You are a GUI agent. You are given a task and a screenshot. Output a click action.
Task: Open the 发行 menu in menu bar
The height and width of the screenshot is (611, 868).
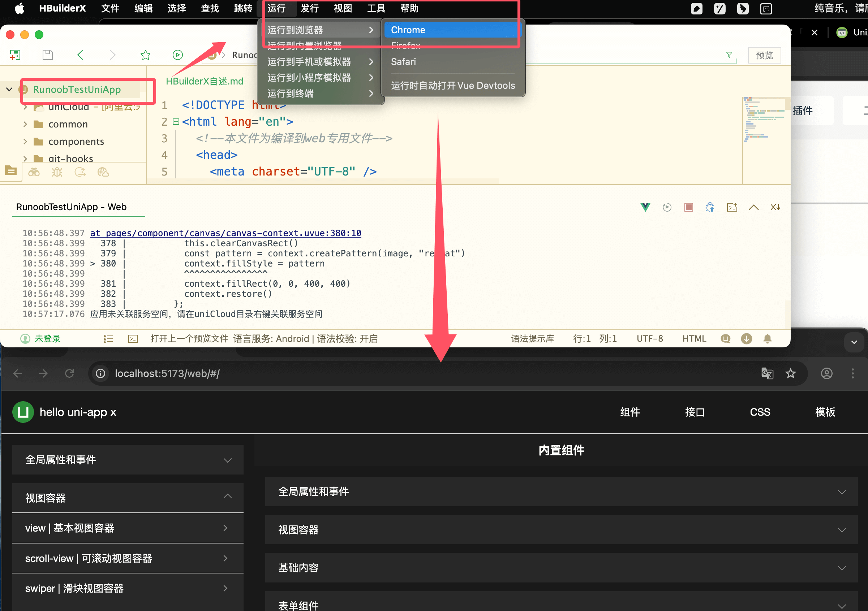point(310,8)
